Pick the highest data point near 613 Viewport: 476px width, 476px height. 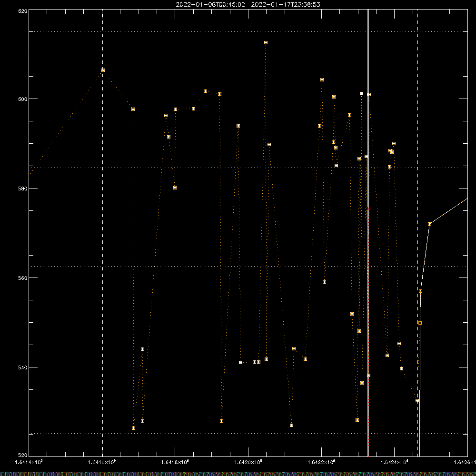[x=266, y=43]
